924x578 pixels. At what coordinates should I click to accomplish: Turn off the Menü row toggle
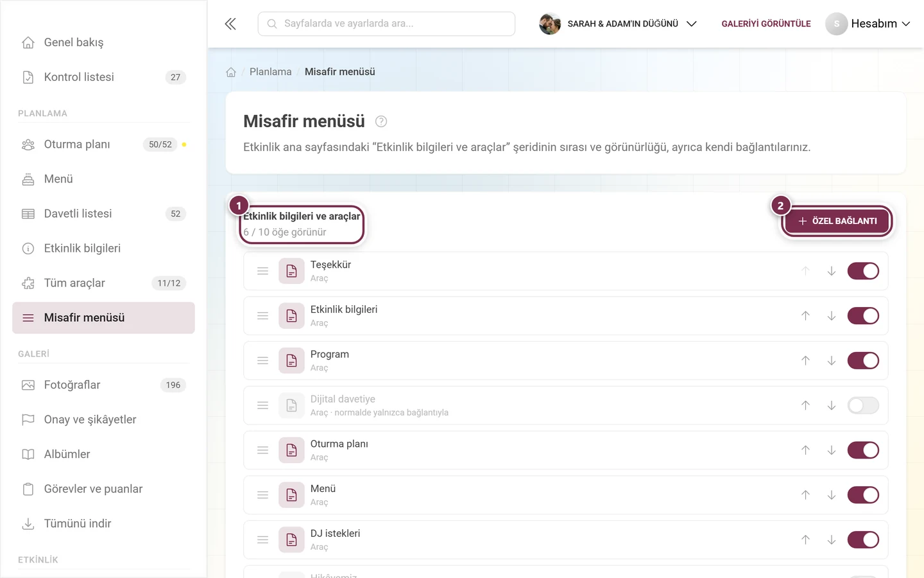[x=863, y=495]
